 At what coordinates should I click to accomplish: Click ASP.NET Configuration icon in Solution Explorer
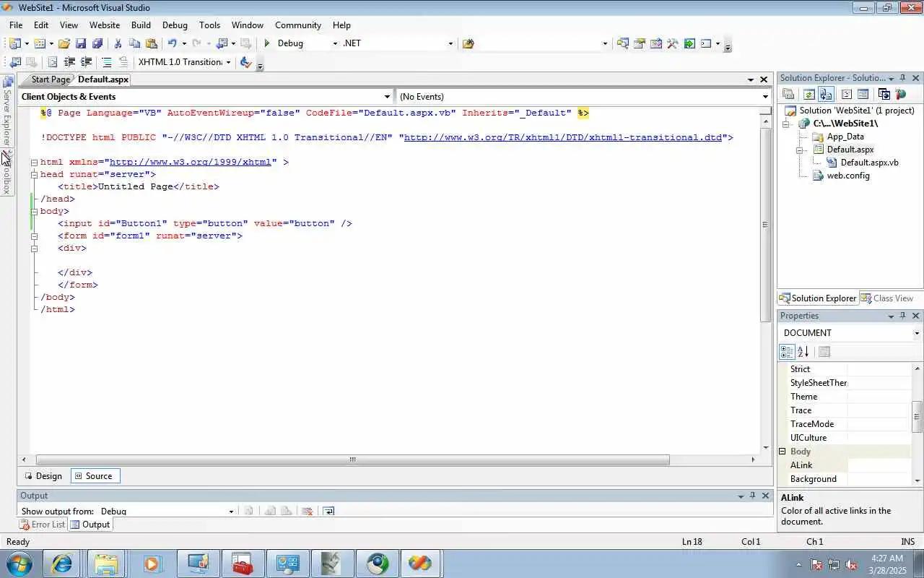[x=900, y=94]
